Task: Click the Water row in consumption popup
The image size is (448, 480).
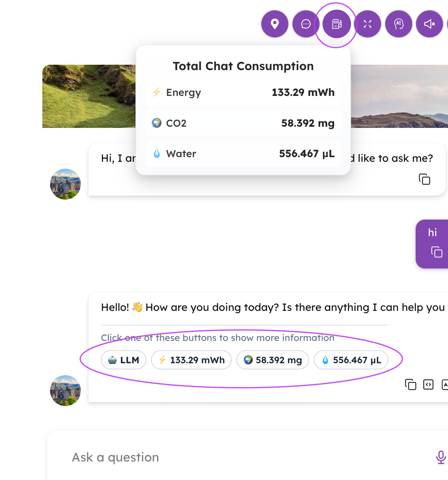Action: click(243, 154)
